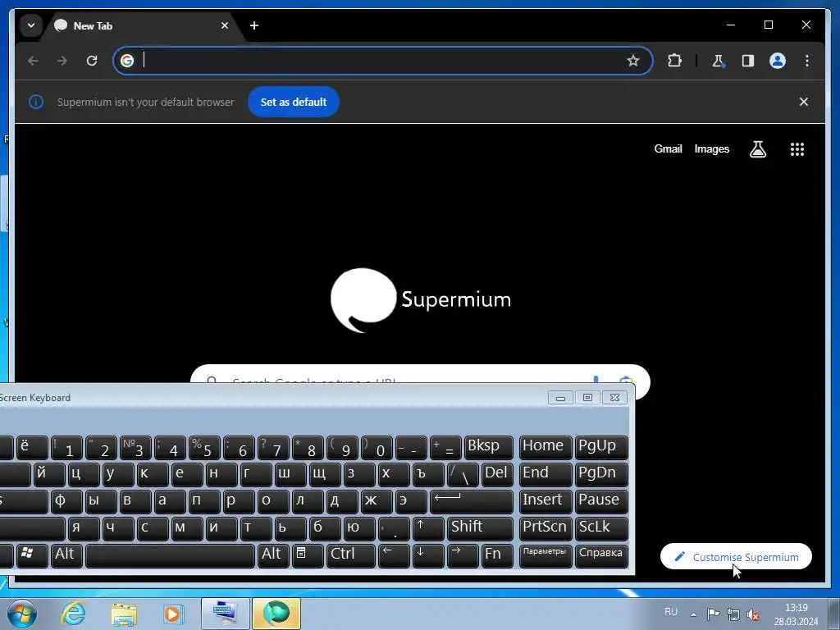Switch to Supermium taskbar button
This screenshot has width=840, height=630.
(276, 614)
